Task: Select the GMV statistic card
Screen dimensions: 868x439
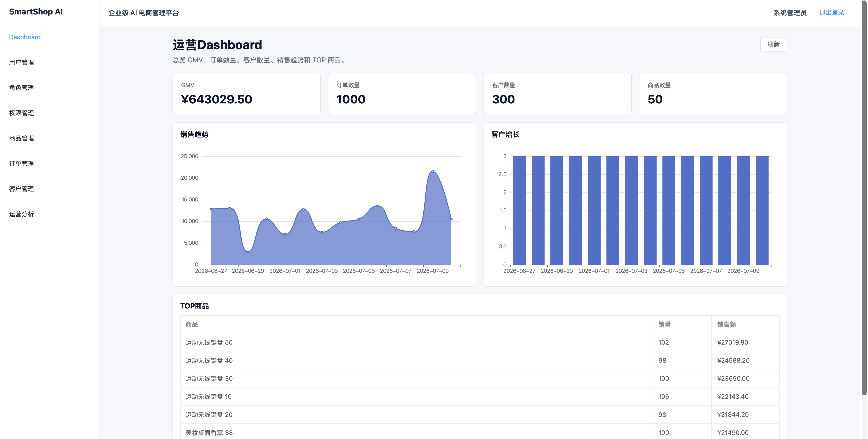Action: tap(246, 93)
